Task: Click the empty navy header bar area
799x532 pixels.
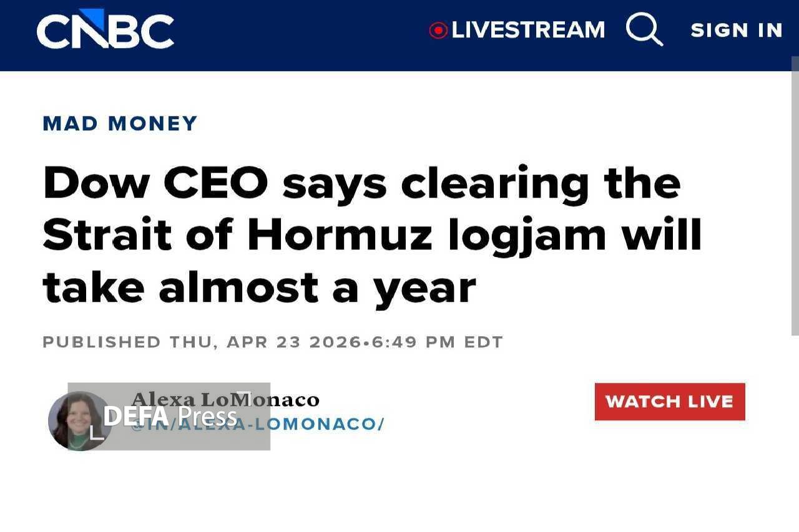Action: coord(300,30)
